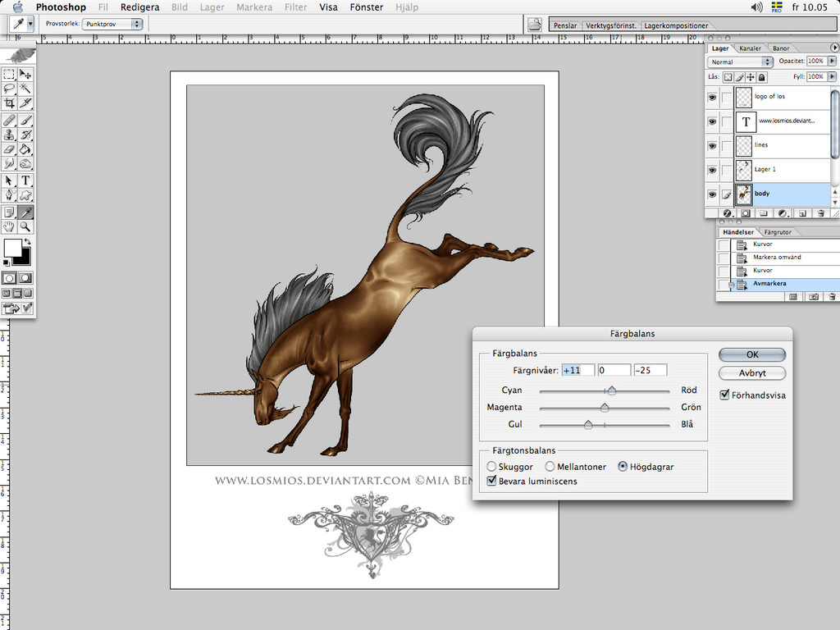Select the Path Selection arrow tool
The image size is (840, 630).
(x=9, y=180)
